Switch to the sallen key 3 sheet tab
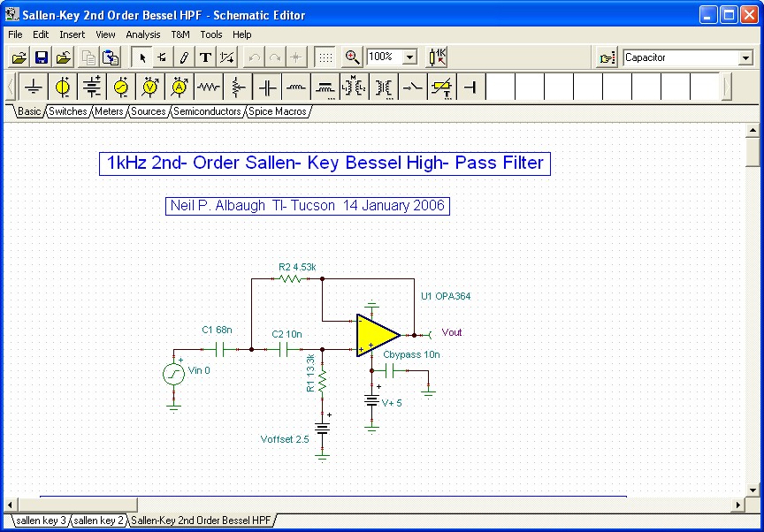The height and width of the screenshot is (532, 764). (41, 521)
